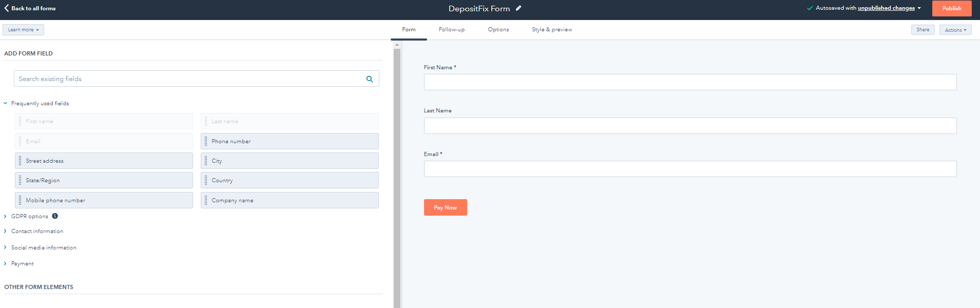The height and width of the screenshot is (308, 980).
Task: Open the Learn more dropdown
Action: (x=23, y=30)
